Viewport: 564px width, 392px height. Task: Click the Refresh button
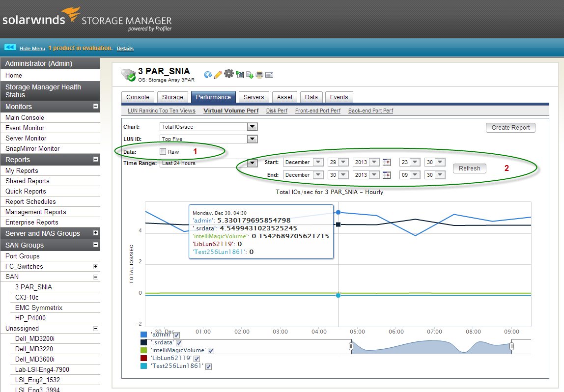(x=469, y=168)
